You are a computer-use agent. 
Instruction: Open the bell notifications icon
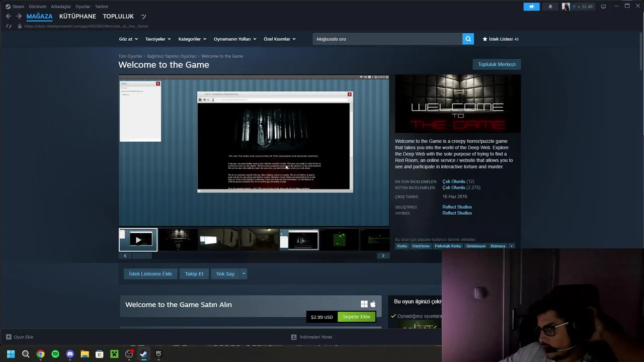tap(550, 7)
